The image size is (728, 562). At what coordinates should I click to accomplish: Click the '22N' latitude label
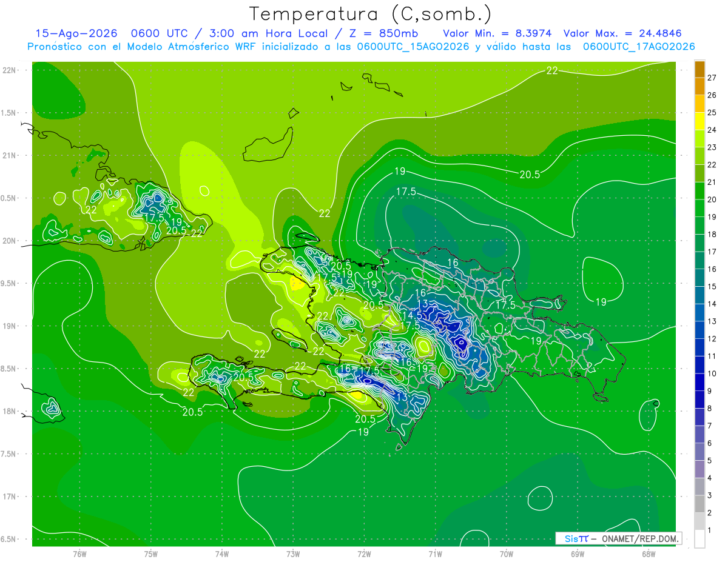[x=9, y=70]
